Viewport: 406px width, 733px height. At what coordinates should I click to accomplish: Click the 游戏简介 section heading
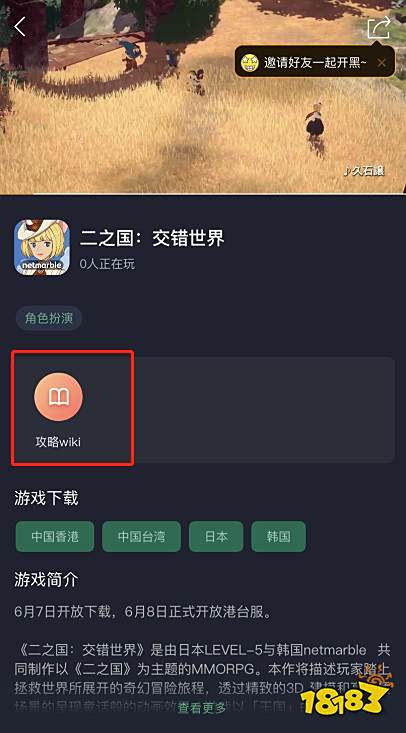tap(46, 580)
